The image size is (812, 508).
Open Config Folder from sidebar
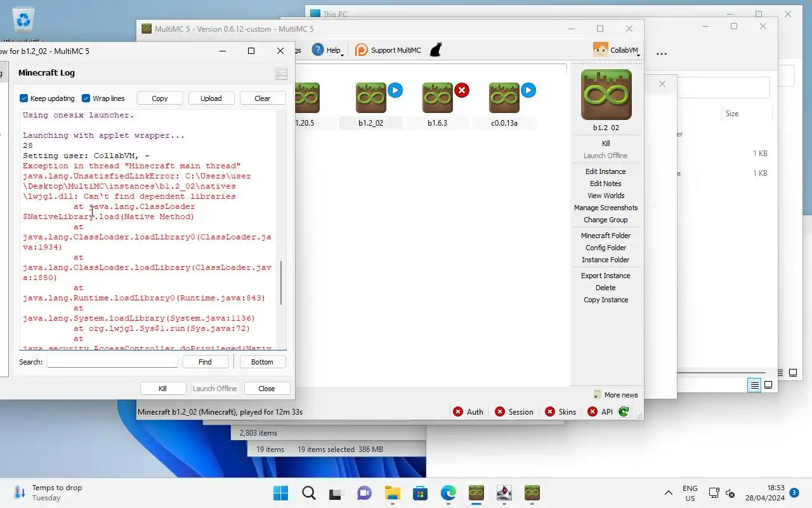coord(606,248)
